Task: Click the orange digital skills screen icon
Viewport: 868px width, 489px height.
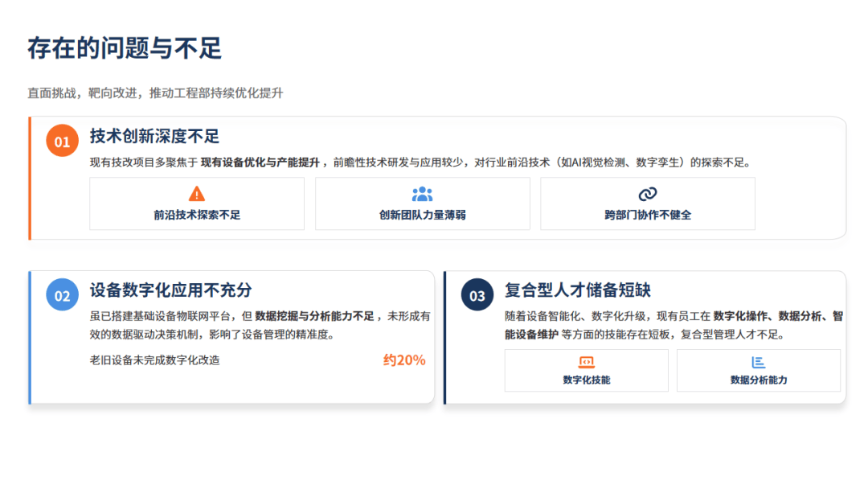Action: 586,363
